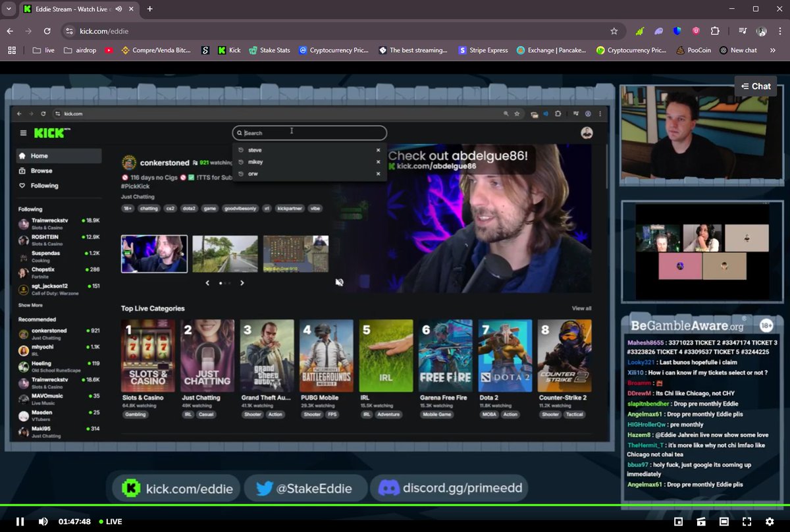Open The best streaming... bookmark

click(x=413, y=50)
